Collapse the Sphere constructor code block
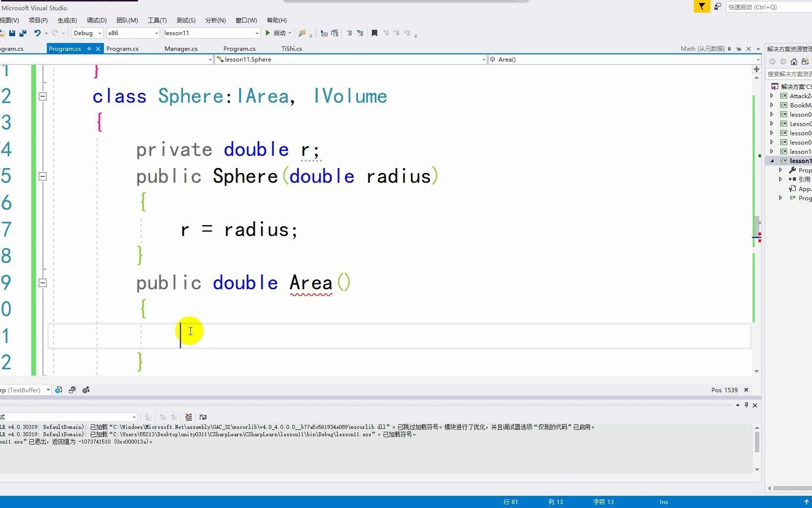 pos(42,176)
